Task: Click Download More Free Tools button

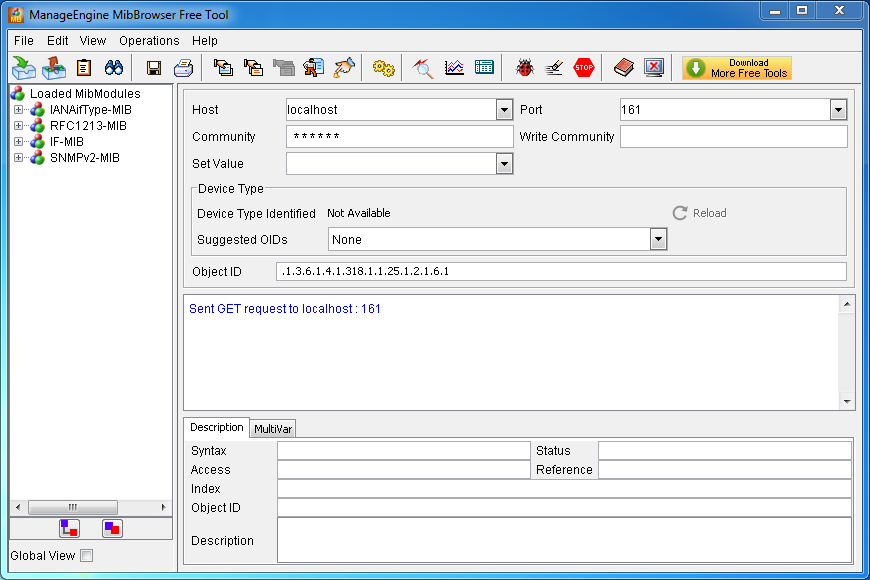Action: click(x=737, y=68)
